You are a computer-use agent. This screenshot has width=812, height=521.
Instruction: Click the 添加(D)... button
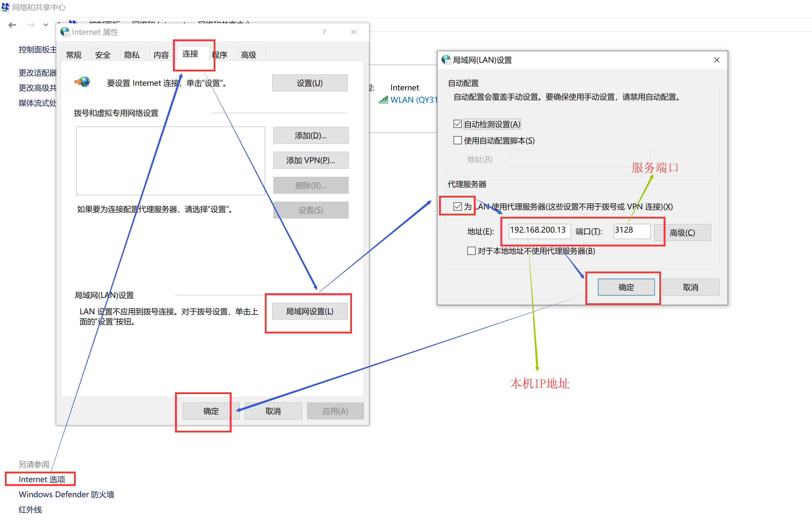coord(311,136)
